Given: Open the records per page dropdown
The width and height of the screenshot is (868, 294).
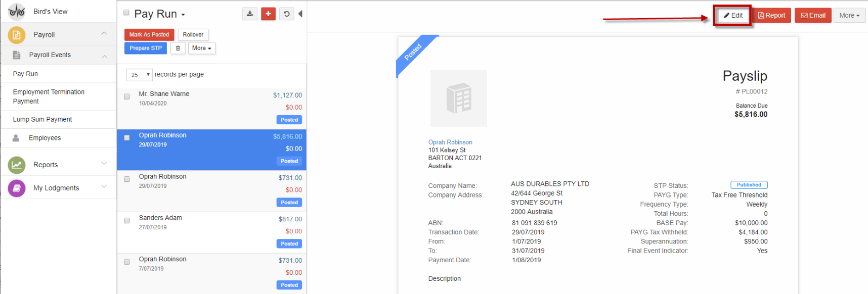Looking at the screenshot, I should point(139,75).
